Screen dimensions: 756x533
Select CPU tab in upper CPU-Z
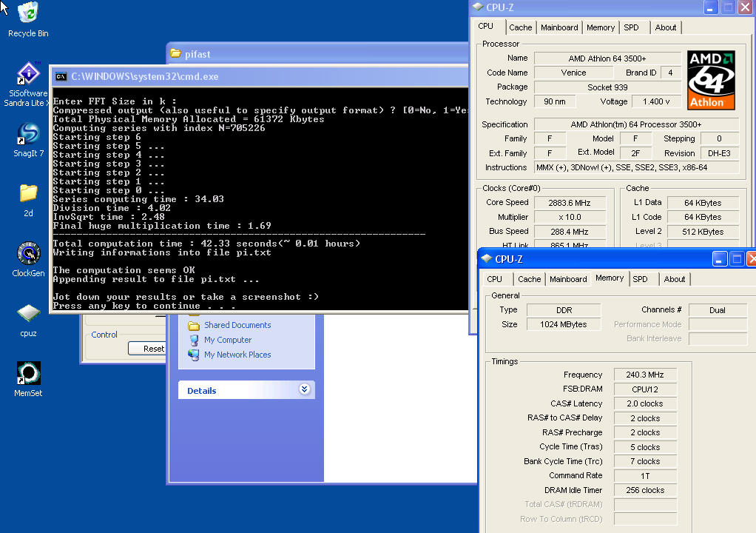coord(485,27)
